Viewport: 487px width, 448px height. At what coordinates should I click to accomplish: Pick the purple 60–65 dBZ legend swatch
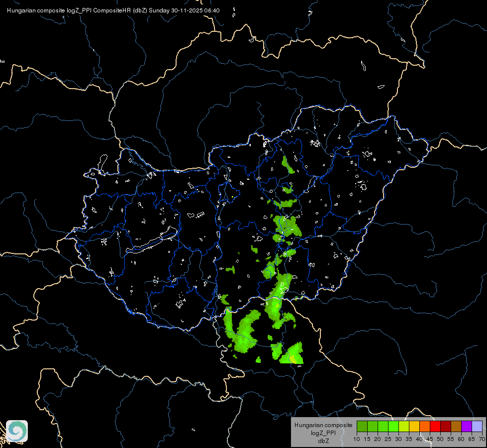[467, 426]
